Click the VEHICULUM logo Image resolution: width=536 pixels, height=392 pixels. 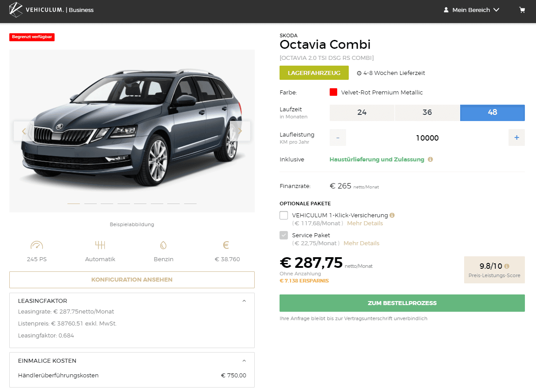click(16, 10)
